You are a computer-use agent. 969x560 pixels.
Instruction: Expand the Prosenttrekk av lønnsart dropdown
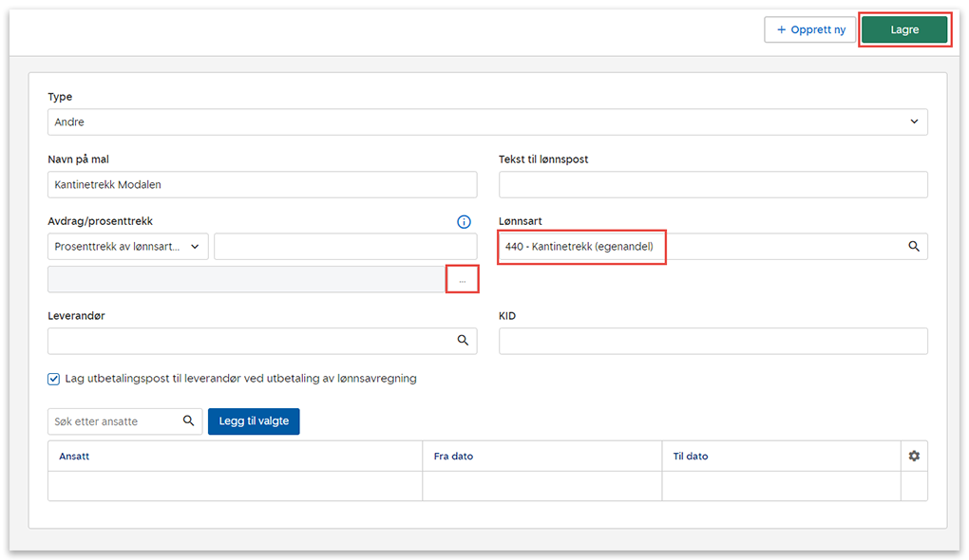(x=127, y=247)
